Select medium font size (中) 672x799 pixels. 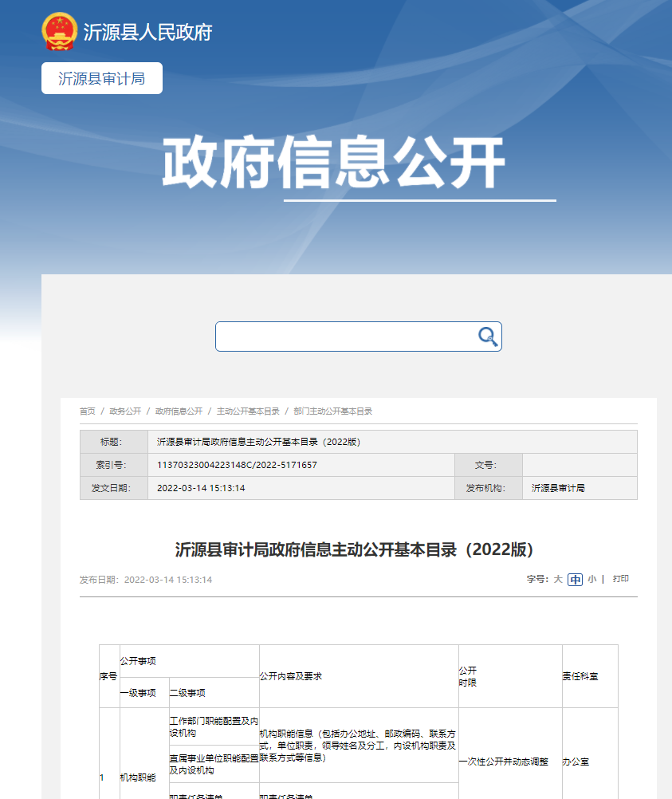pyautogui.click(x=575, y=580)
